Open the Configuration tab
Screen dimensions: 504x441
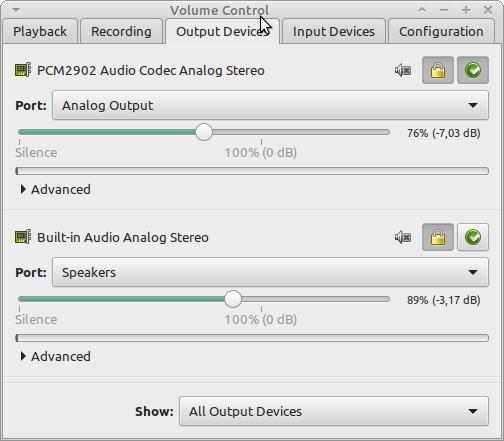(441, 32)
